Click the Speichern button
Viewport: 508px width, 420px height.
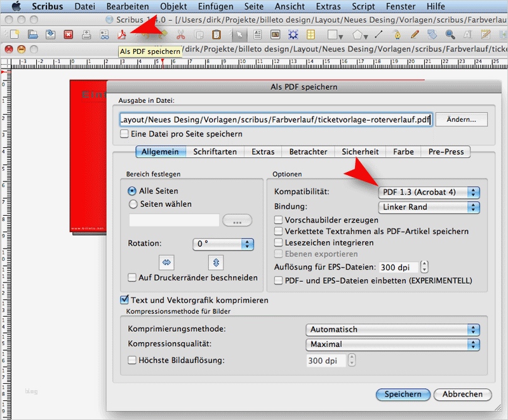[x=403, y=395]
